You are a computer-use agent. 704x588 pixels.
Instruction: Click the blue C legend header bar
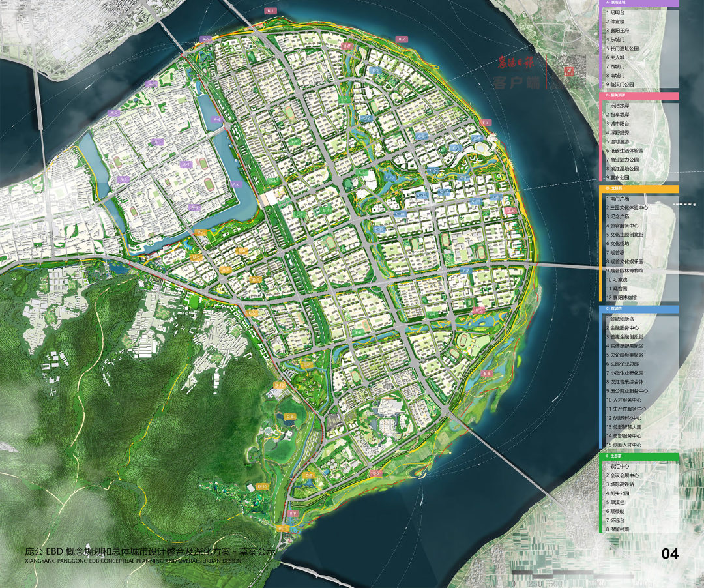(639, 309)
